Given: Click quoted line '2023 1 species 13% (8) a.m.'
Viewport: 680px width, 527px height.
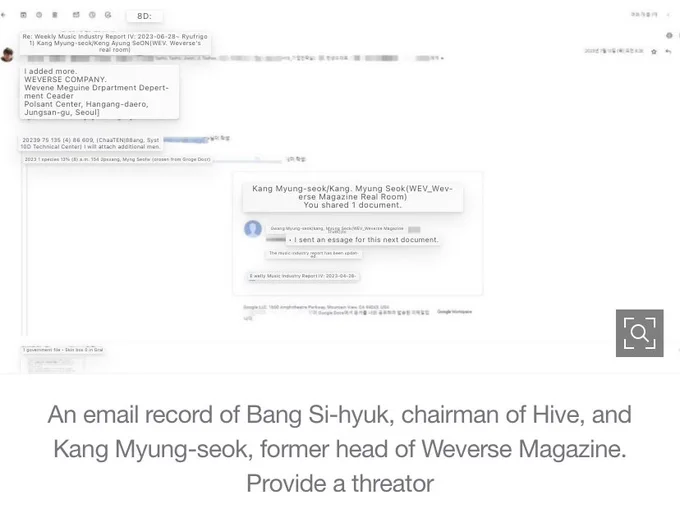Looking at the screenshot, I should coord(118,160).
